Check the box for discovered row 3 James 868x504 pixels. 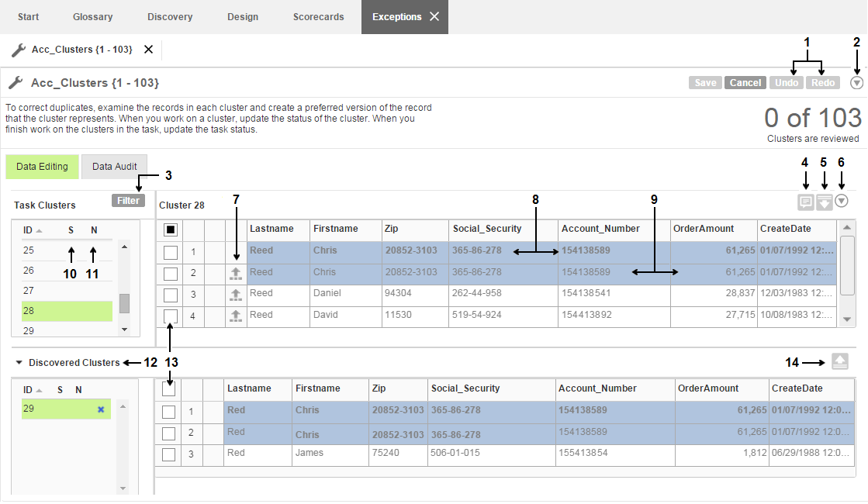coord(168,454)
